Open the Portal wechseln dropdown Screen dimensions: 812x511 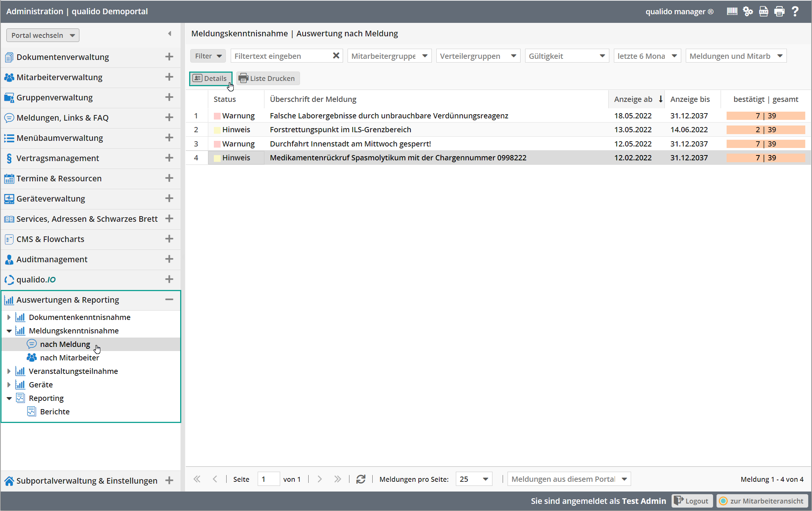[x=43, y=35]
